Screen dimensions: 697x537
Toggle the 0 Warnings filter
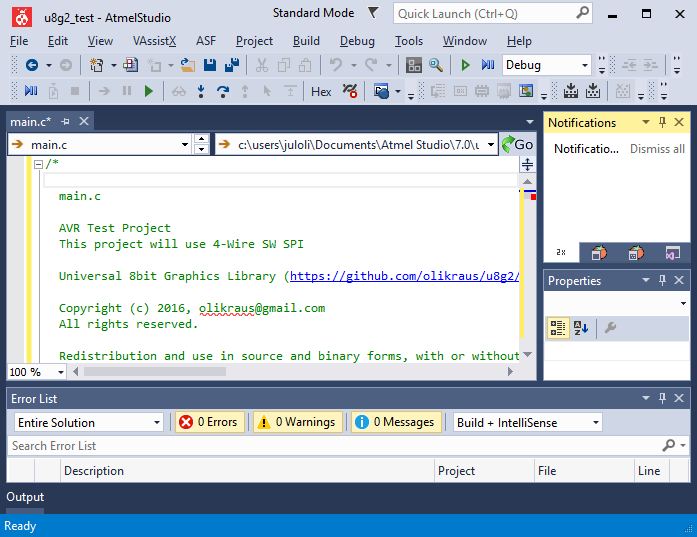[297, 422]
